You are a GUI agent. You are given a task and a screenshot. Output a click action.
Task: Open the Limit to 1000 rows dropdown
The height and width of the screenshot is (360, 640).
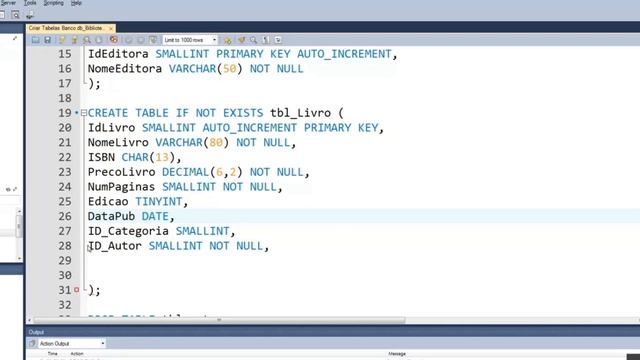(x=190, y=40)
